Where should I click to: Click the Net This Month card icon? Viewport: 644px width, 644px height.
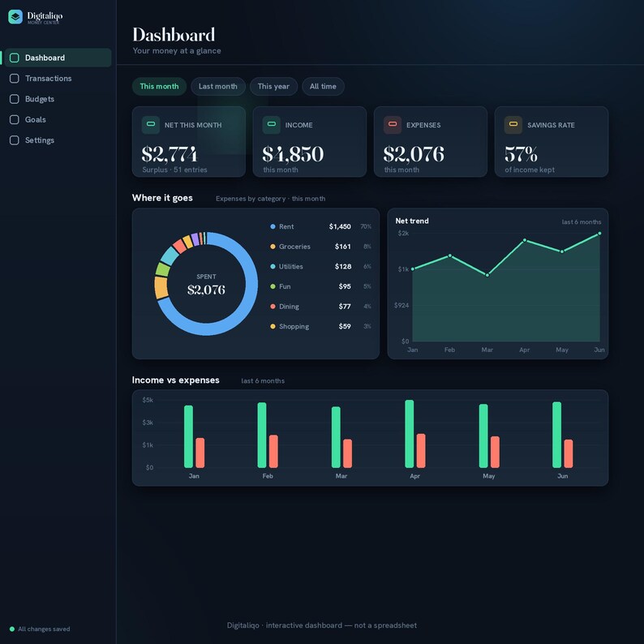[x=151, y=125]
